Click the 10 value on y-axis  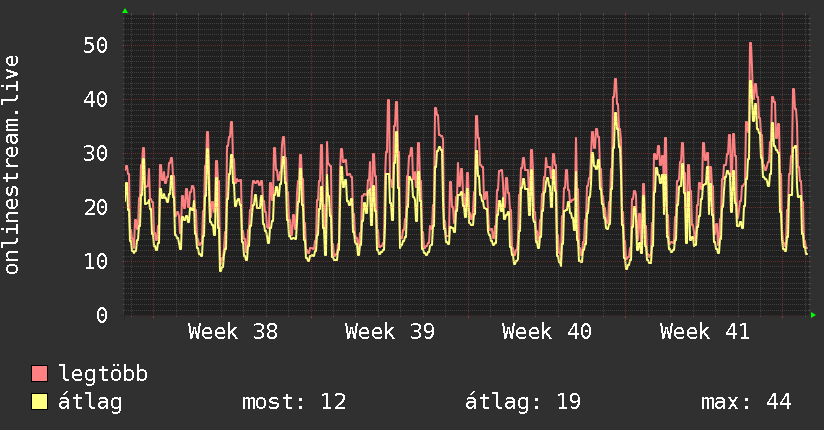(96, 261)
